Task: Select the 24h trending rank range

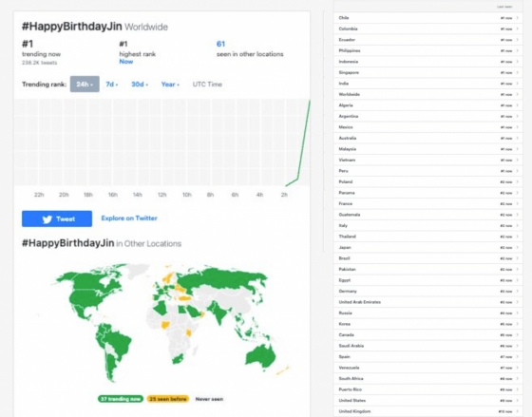Action: [85, 85]
